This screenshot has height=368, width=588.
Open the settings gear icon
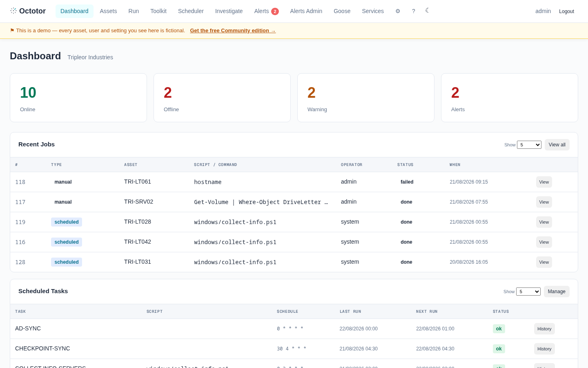click(x=398, y=11)
